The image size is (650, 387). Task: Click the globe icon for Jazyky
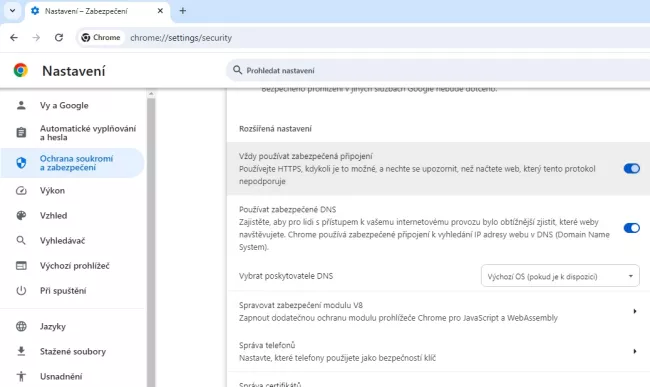pyautogui.click(x=21, y=327)
